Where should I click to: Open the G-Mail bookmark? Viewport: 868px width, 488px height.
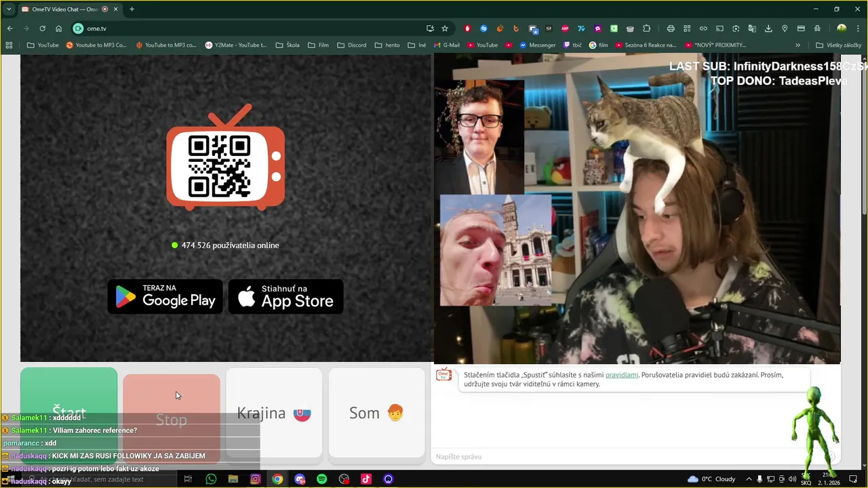point(446,45)
